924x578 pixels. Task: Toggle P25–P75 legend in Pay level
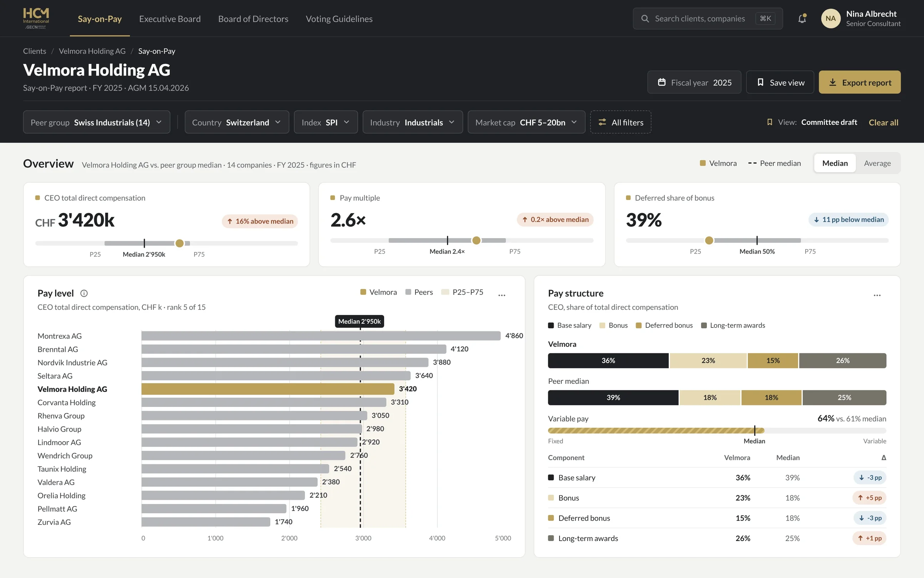pyautogui.click(x=462, y=292)
